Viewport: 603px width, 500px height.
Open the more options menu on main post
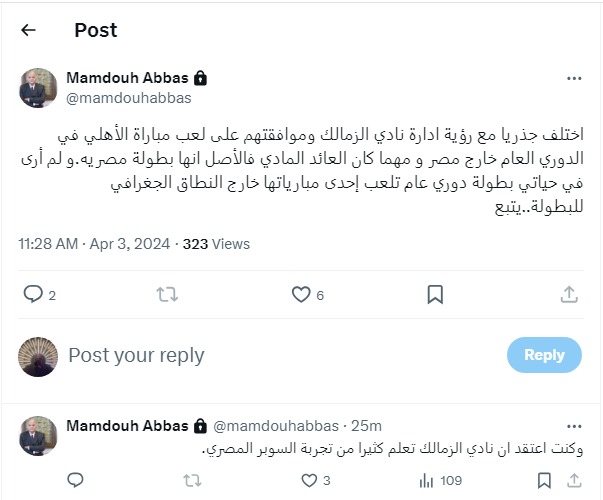click(573, 78)
